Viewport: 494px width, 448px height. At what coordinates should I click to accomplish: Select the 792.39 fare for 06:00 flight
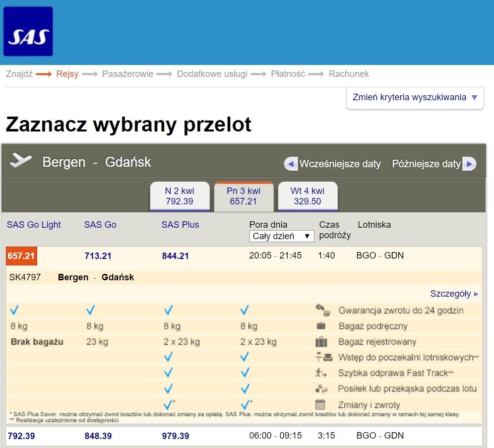21,436
